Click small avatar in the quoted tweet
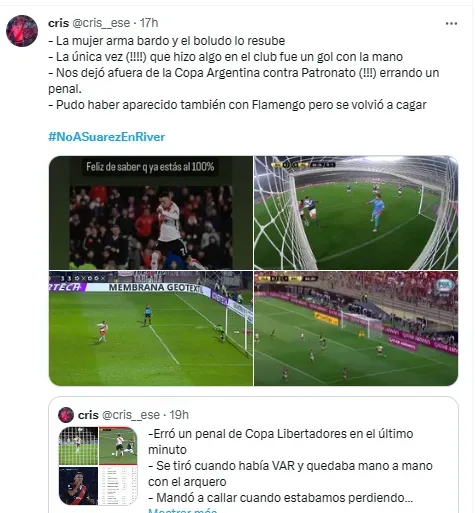Viewport: 475px width, 513px height. [66, 415]
